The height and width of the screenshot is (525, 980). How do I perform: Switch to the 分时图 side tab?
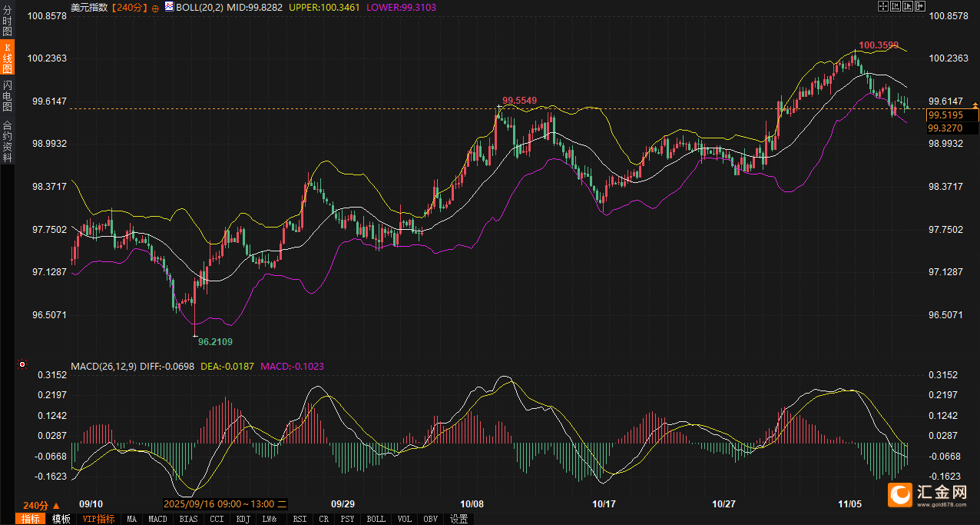pos(7,21)
